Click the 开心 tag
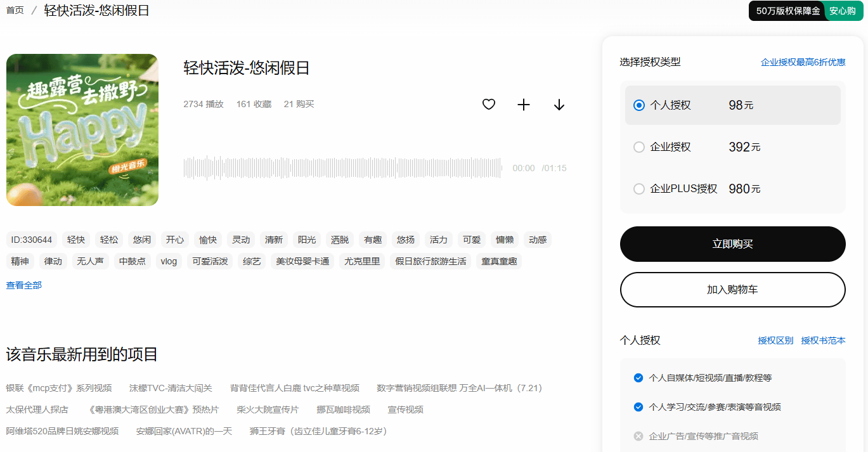 tap(175, 240)
